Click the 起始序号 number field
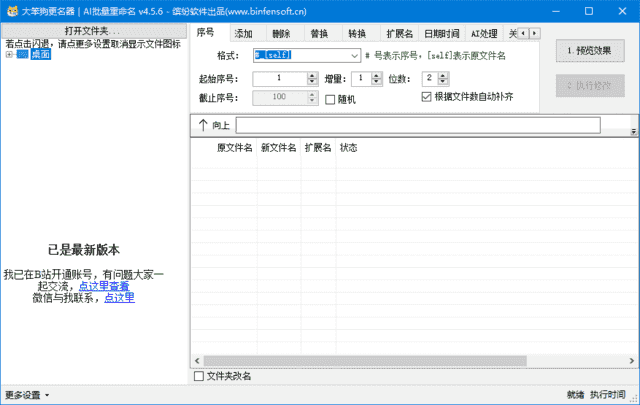This screenshot has width=640, height=405. pyautogui.click(x=280, y=79)
